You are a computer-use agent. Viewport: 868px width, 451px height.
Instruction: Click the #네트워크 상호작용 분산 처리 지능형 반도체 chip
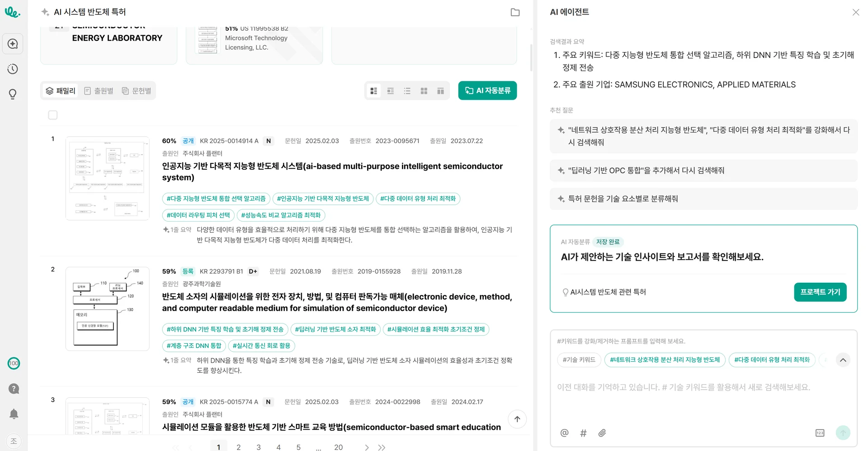[665, 360]
